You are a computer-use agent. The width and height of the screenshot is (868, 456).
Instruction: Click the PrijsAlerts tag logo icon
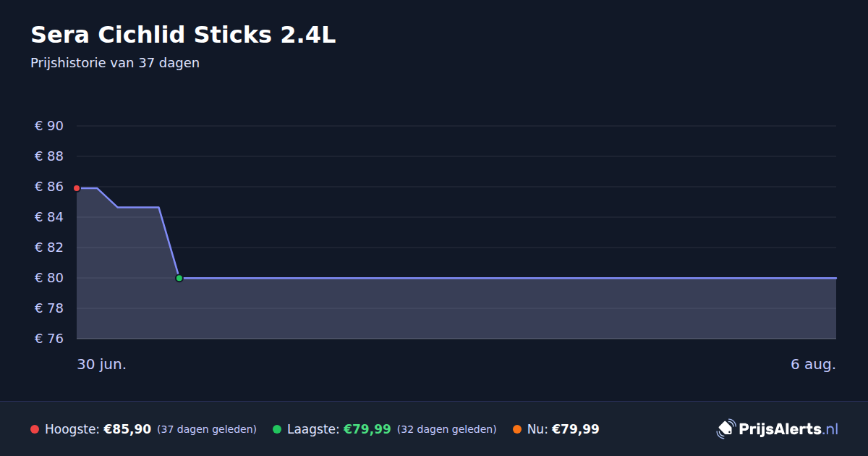pos(726,429)
